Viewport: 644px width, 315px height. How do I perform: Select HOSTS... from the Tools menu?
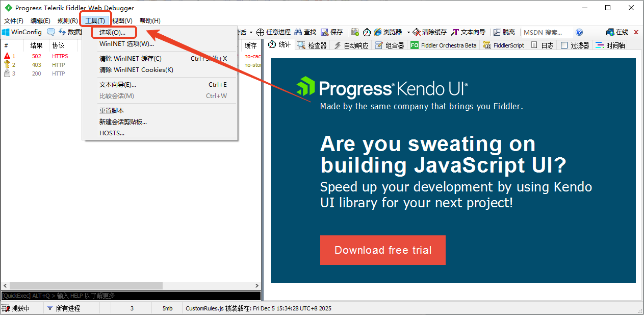coord(112,133)
